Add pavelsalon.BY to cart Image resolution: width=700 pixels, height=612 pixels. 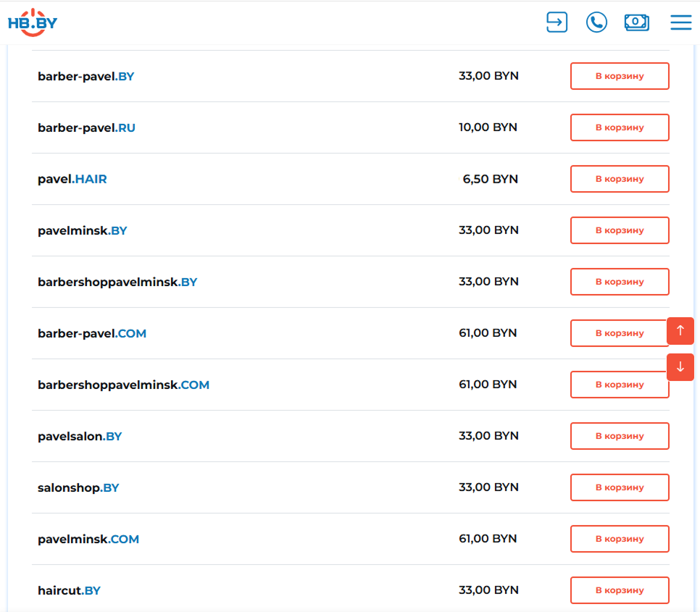(x=619, y=436)
